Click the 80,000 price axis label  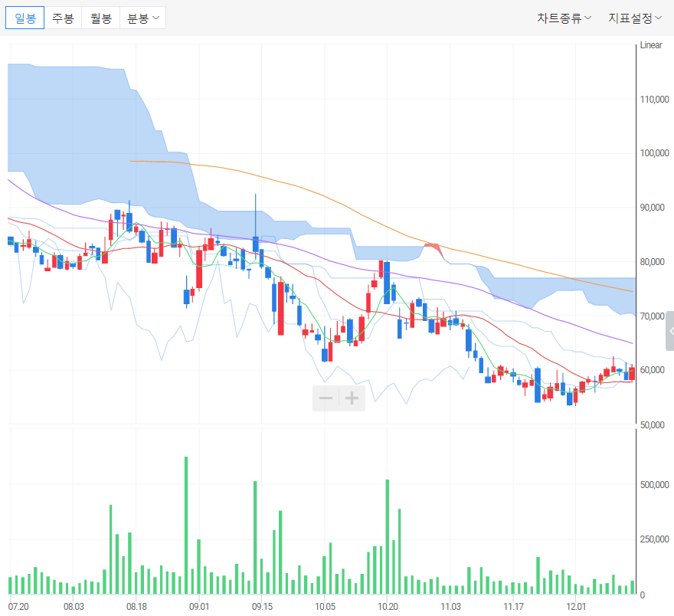point(652,261)
